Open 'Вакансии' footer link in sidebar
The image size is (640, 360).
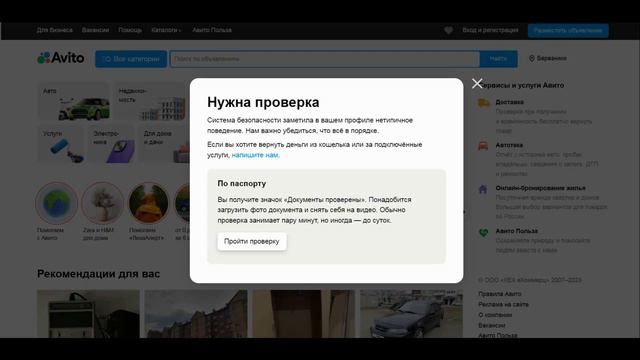pyautogui.click(x=492, y=326)
